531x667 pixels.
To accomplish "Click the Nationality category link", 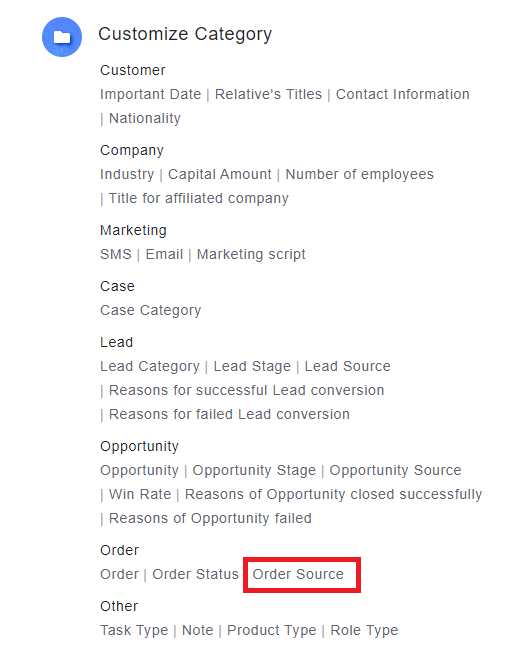I will pyautogui.click(x=145, y=118).
